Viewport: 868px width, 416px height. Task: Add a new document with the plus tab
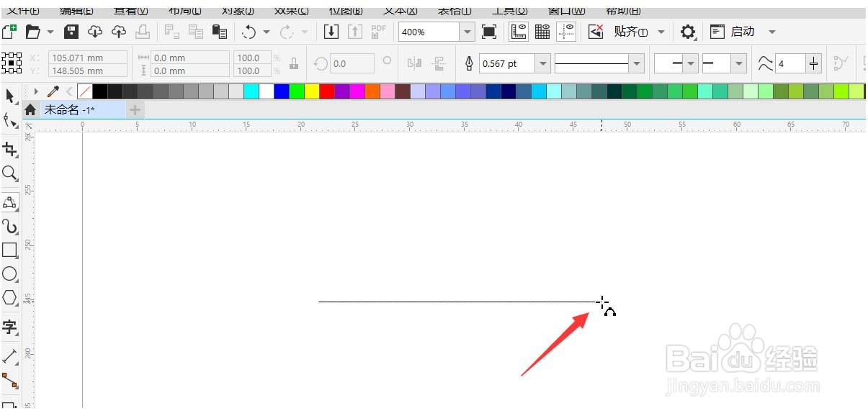click(135, 110)
